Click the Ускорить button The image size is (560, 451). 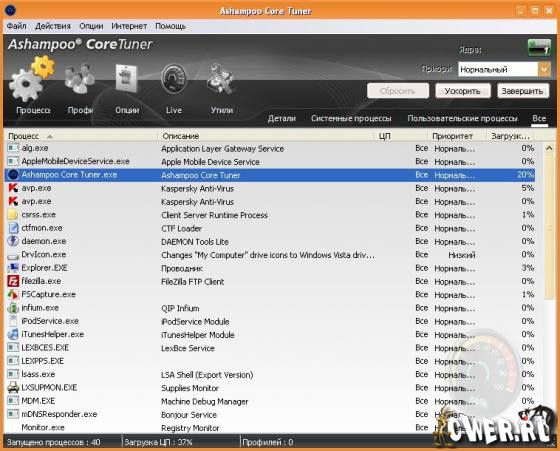(462, 91)
